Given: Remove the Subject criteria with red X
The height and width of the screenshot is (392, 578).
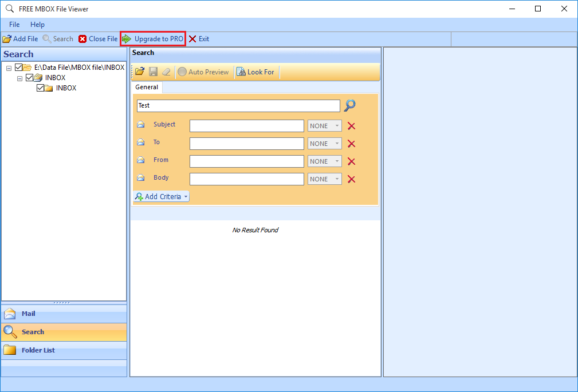Looking at the screenshot, I should 351,126.
